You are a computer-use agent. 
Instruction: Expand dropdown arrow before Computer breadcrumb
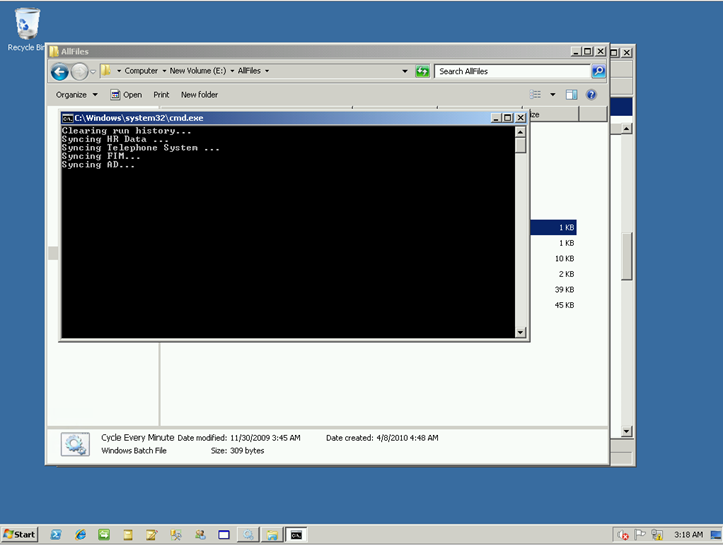(x=119, y=71)
